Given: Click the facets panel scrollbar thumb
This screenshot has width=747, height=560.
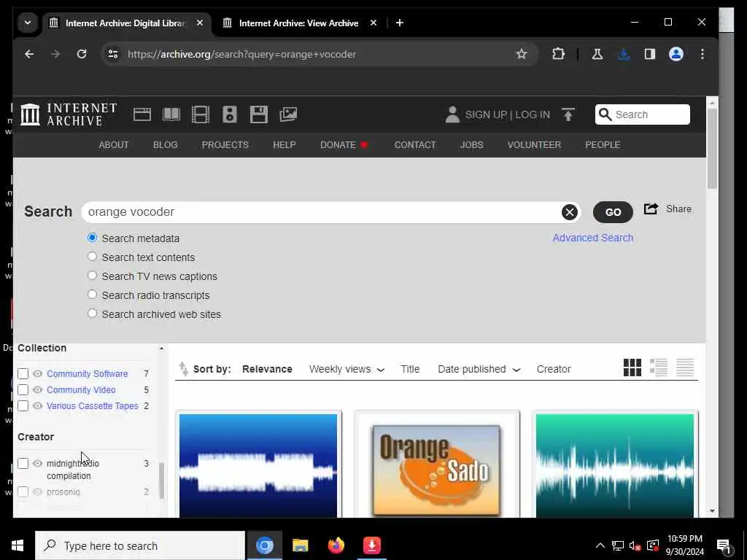Looking at the screenshot, I should pyautogui.click(x=161, y=481).
